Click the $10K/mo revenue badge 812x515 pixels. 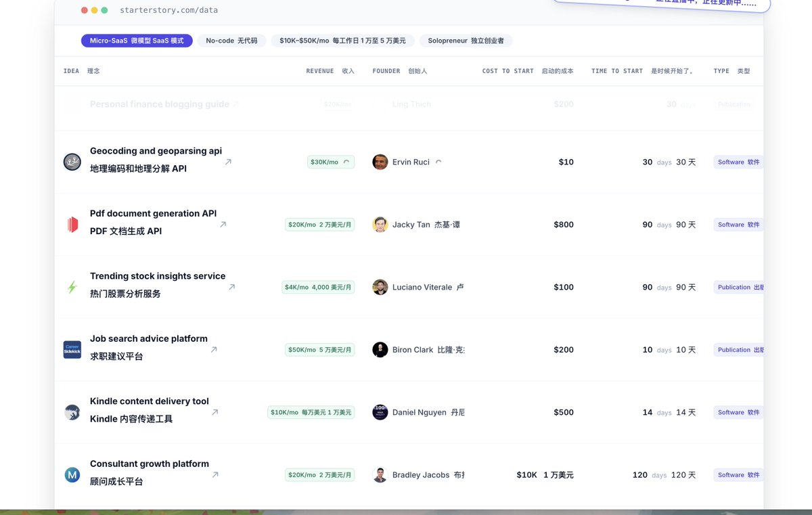tap(311, 412)
